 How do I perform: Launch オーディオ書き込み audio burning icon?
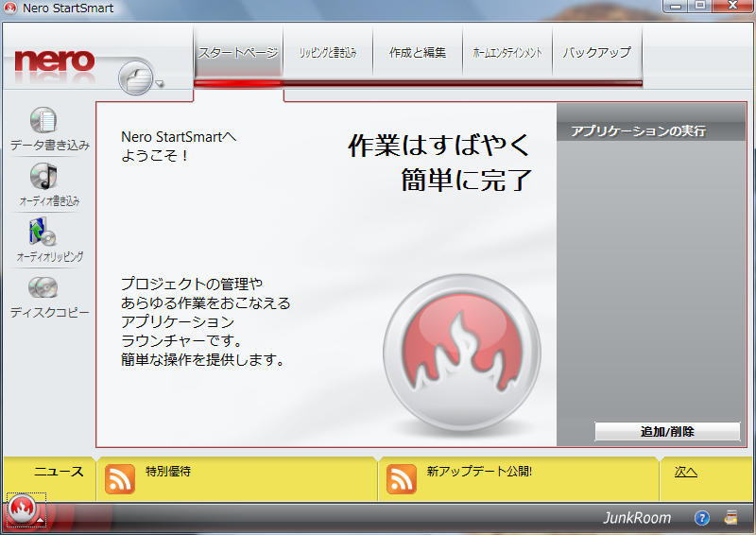coord(43,176)
